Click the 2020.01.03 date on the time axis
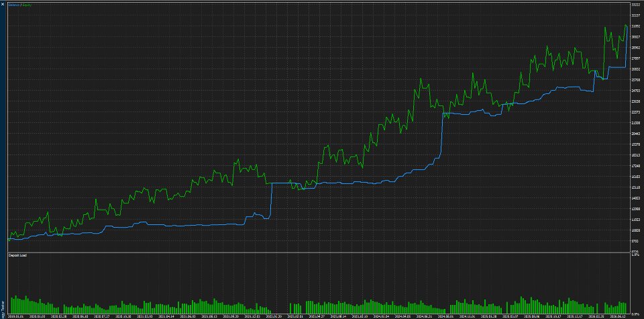 [x=36, y=316]
